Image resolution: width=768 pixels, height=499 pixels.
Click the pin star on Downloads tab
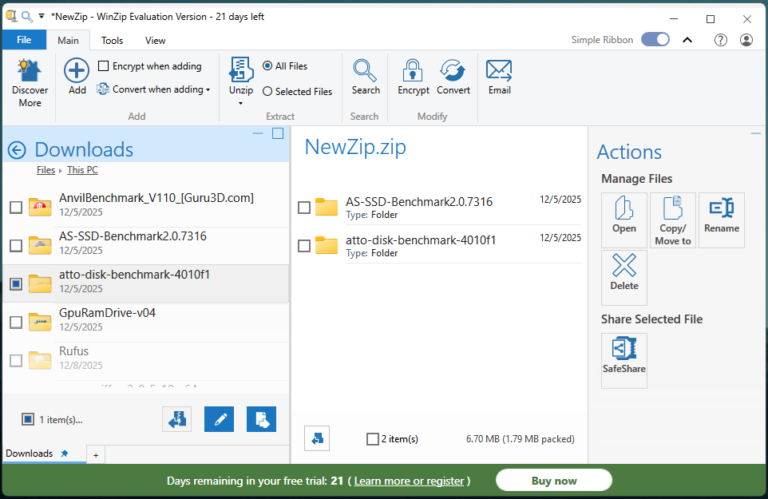click(x=64, y=453)
